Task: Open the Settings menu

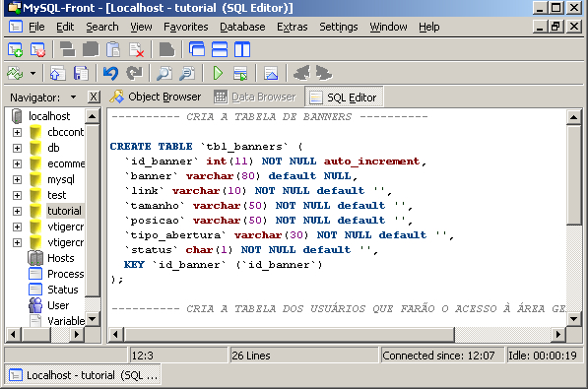Action: 338,27
